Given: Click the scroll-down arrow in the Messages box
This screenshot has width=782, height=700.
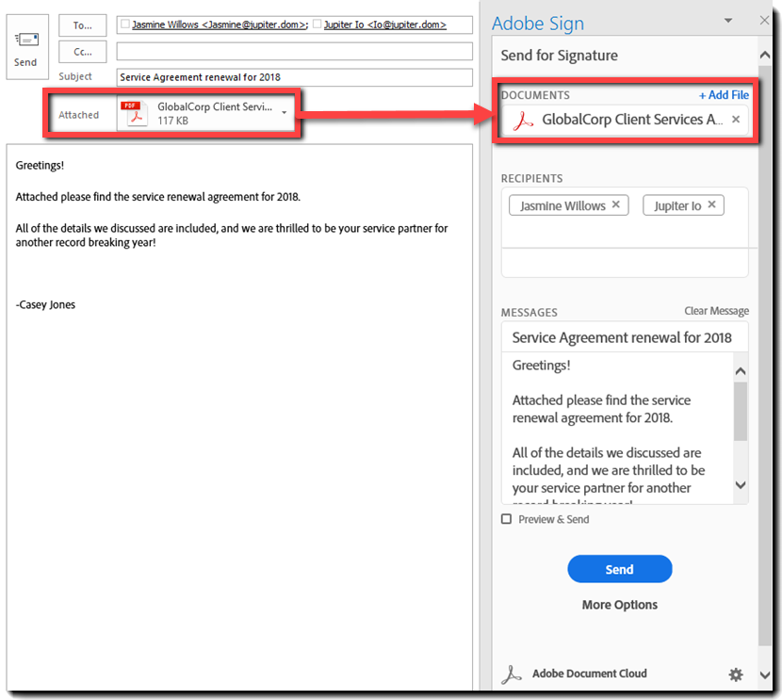Looking at the screenshot, I should pyautogui.click(x=741, y=484).
